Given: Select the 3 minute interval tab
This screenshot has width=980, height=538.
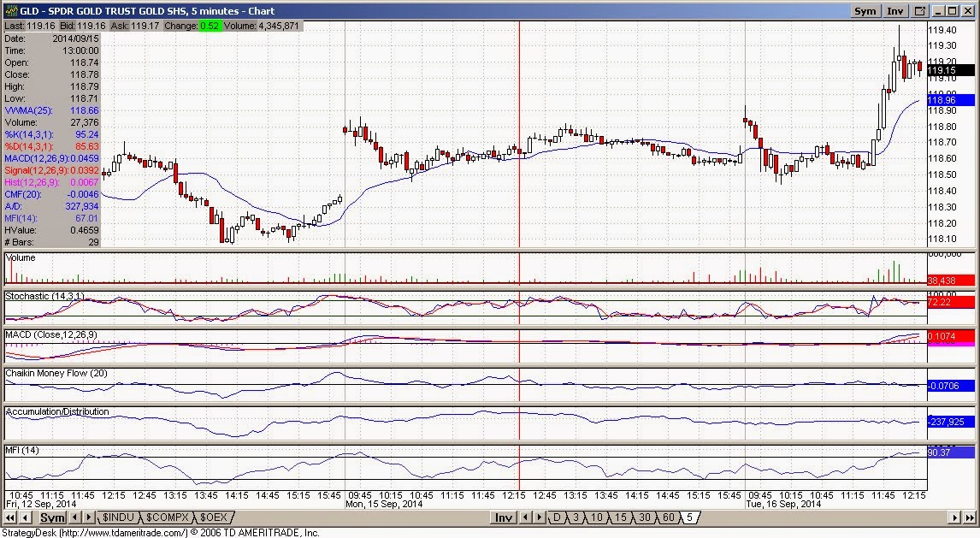Looking at the screenshot, I should coord(576,517).
